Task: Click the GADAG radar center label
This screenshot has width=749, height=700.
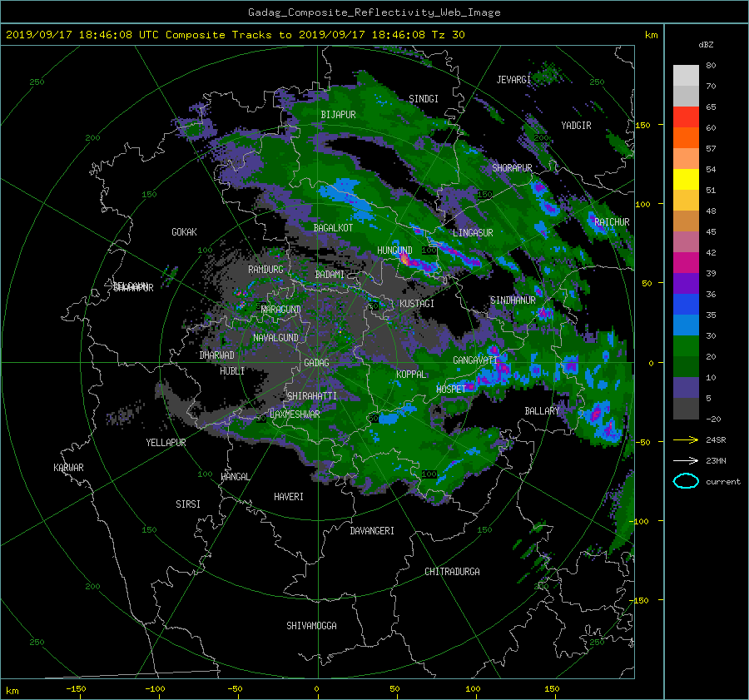Action: coord(317,363)
